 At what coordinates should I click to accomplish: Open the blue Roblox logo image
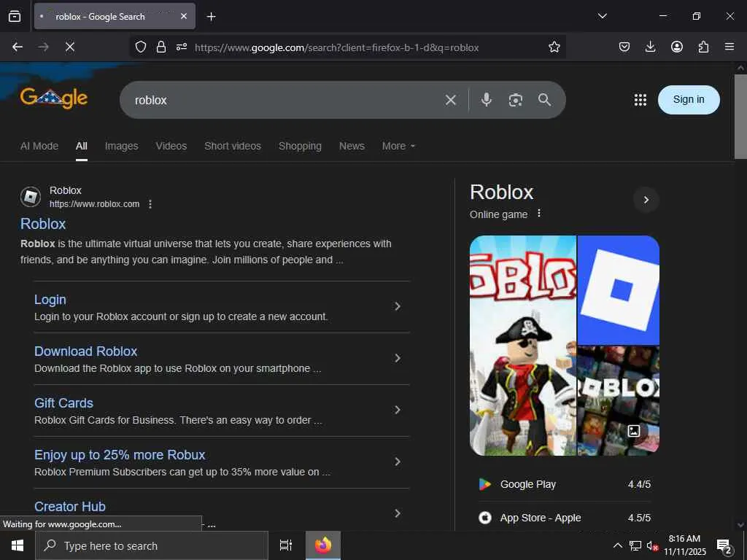619,290
